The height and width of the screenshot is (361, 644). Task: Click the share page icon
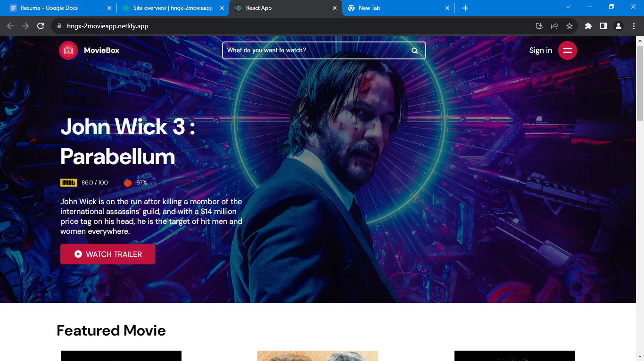[x=554, y=26]
